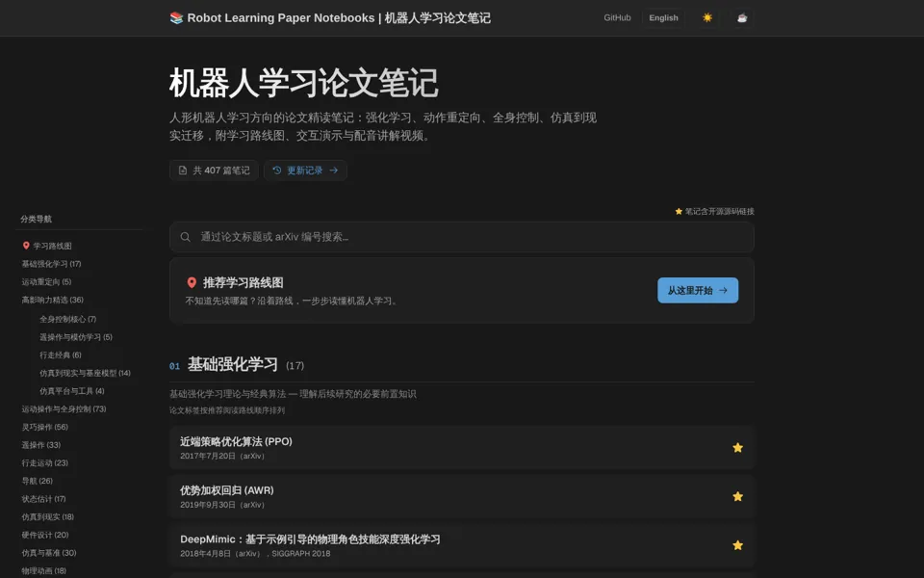The width and height of the screenshot is (924, 578).
Task: Select 仿真平台与工具 (4) subcategory
Action: click(72, 391)
